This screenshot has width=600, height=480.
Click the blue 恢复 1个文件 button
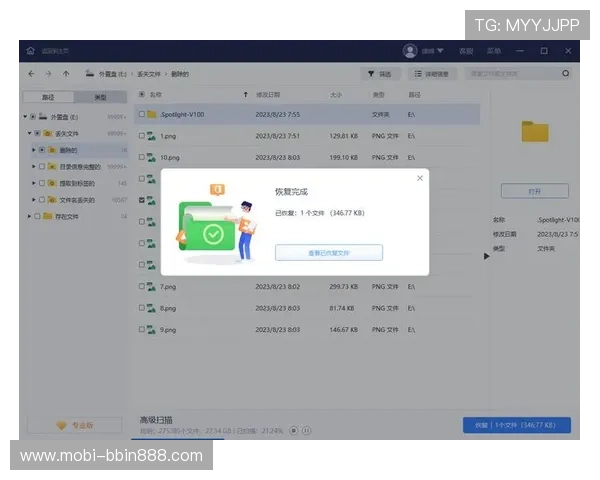[x=517, y=425]
